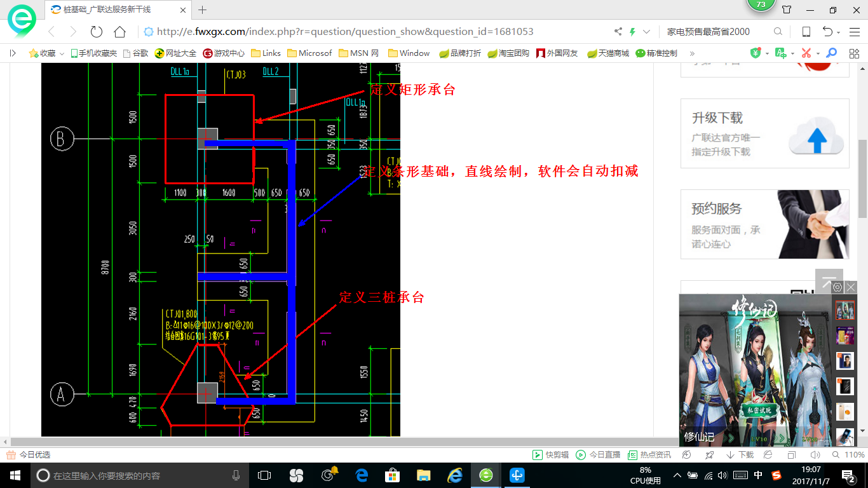868x488 pixels.
Task: Click the share icon in address bar
Action: pos(618,31)
